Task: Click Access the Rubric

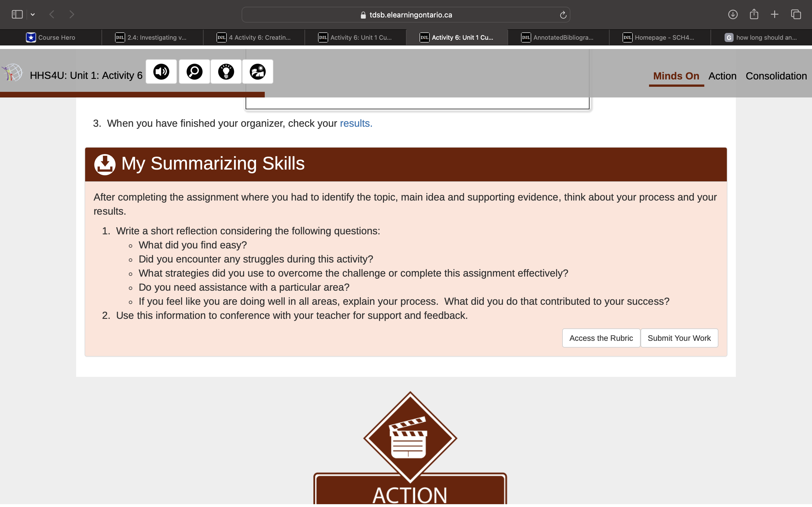Action: [601, 338]
